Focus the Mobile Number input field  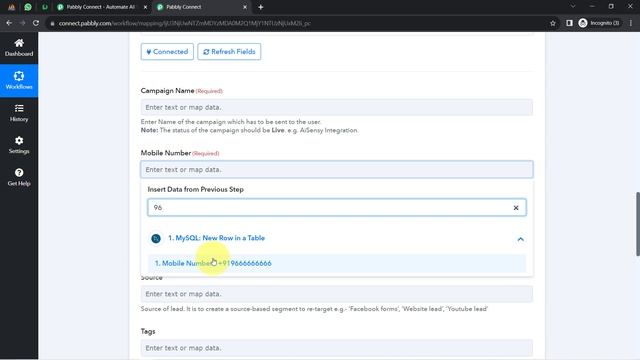(337, 169)
